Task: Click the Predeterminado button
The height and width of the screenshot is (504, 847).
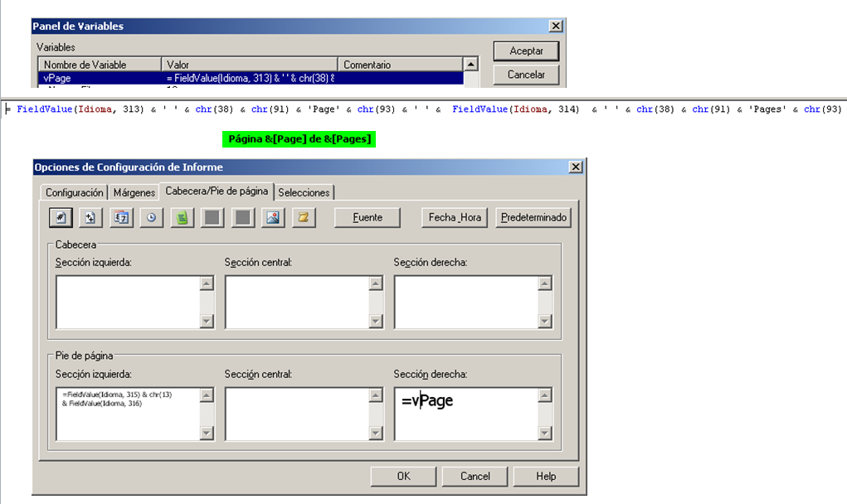Action: point(533,217)
